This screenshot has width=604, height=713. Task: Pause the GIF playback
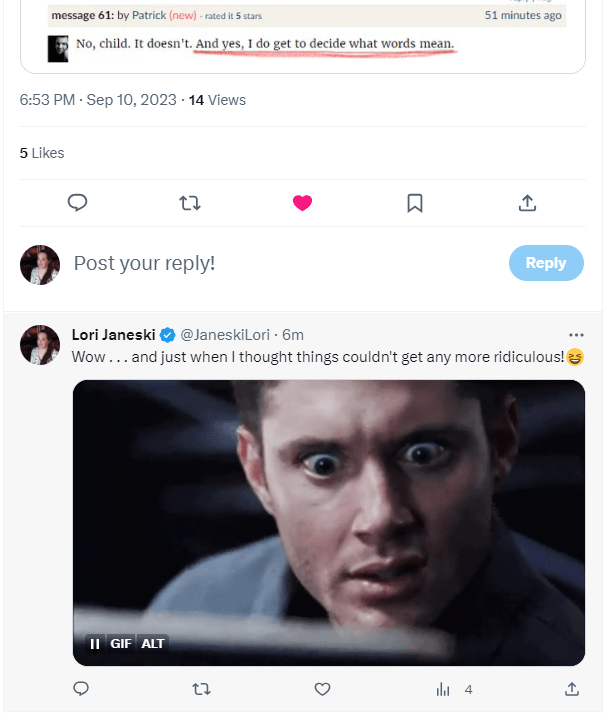pos(95,643)
